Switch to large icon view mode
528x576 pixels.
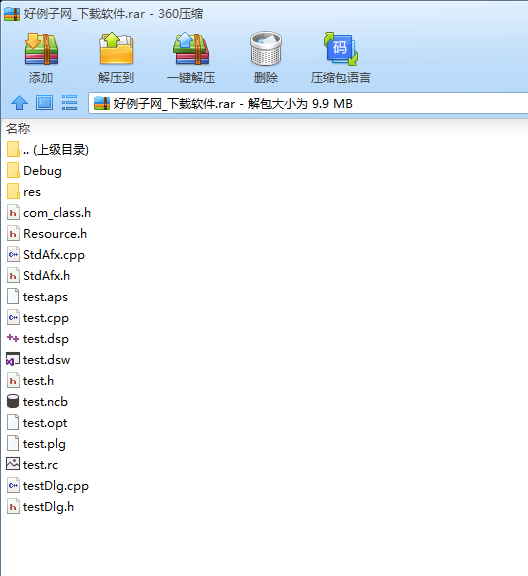(x=44, y=103)
